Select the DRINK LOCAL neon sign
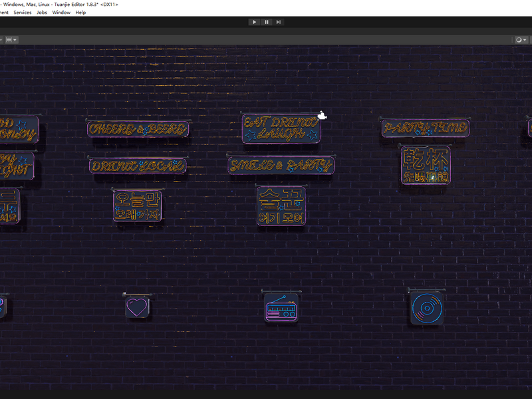Viewport: 532px width, 399px height. (138, 166)
